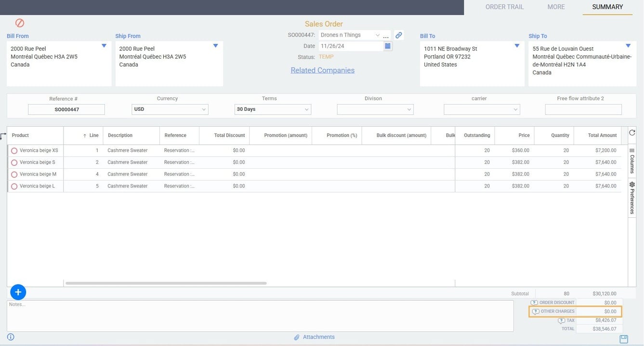Click the Quantity column header
This screenshot has width=644, height=346.
(554, 135)
